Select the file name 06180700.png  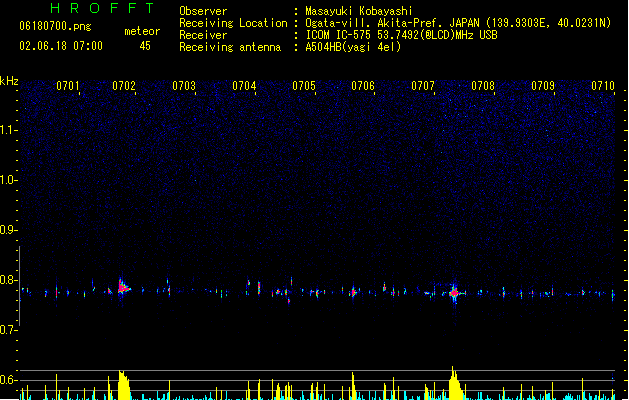point(55,26)
